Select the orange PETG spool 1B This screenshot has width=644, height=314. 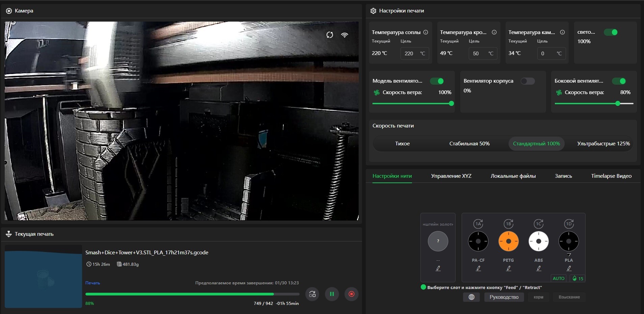point(508,241)
